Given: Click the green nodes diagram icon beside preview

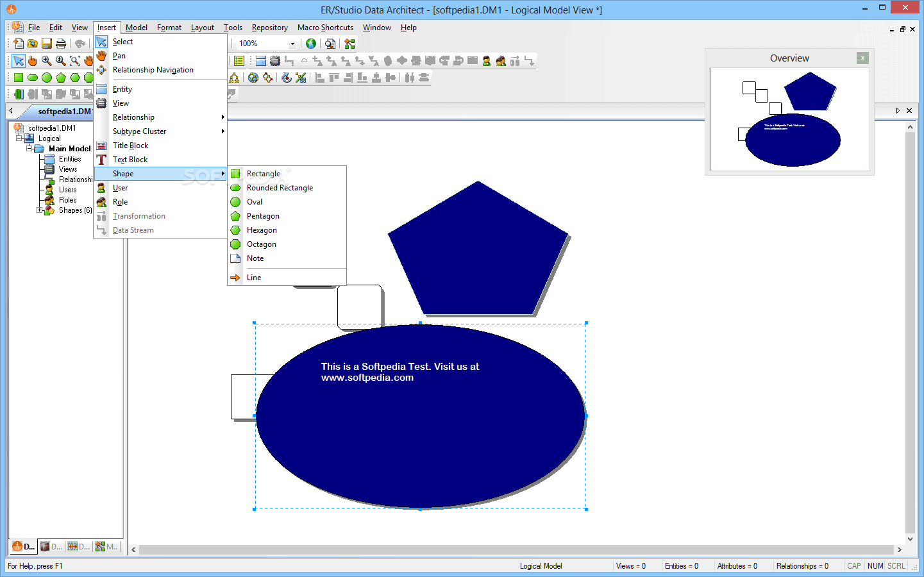Looking at the screenshot, I should [x=349, y=44].
